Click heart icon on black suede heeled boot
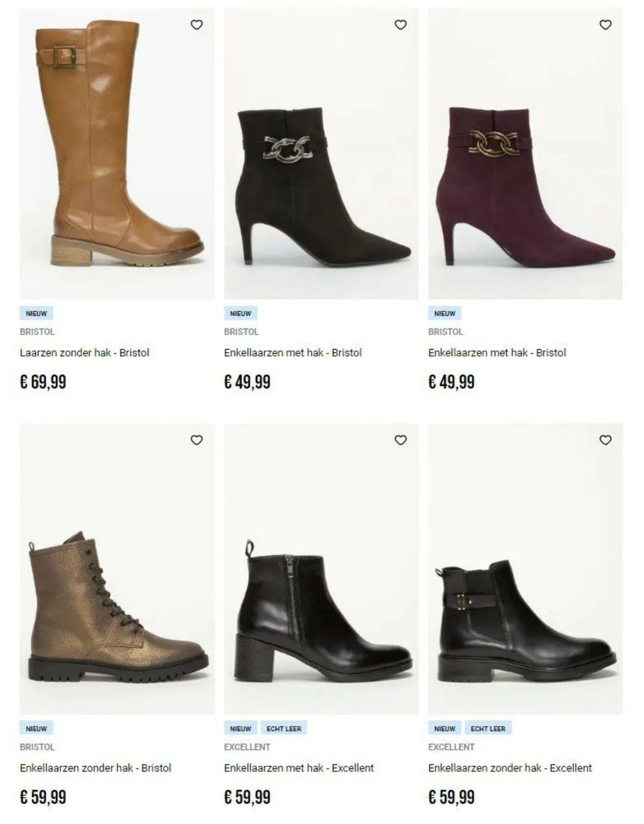The width and height of the screenshot is (644, 824). point(401,25)
